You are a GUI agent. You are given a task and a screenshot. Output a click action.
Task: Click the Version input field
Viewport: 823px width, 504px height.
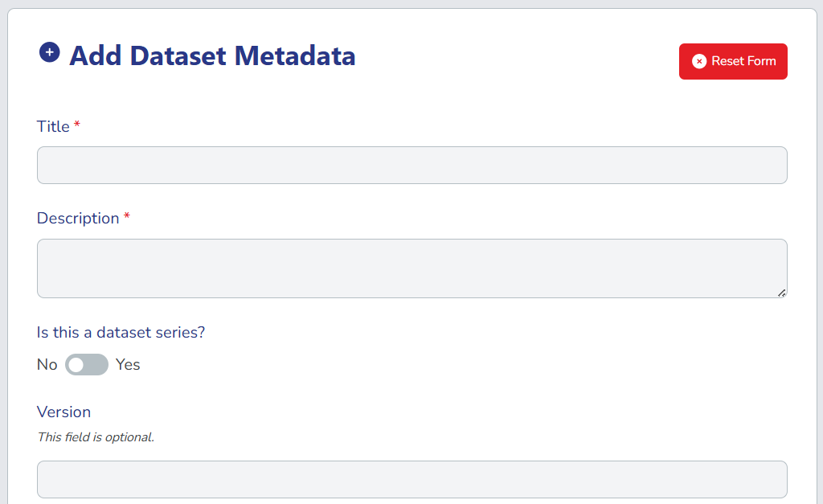pos(411,479)
